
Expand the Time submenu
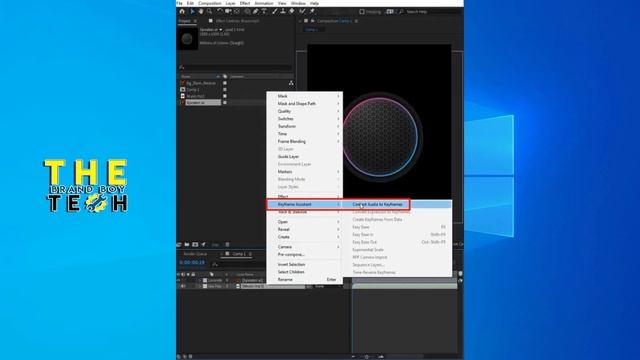pos(304,134)
